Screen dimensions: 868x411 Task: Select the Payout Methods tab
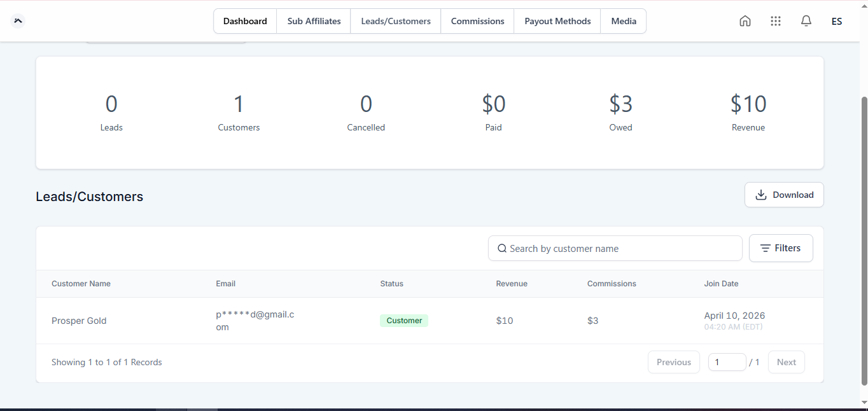click(x=557, y=20)
